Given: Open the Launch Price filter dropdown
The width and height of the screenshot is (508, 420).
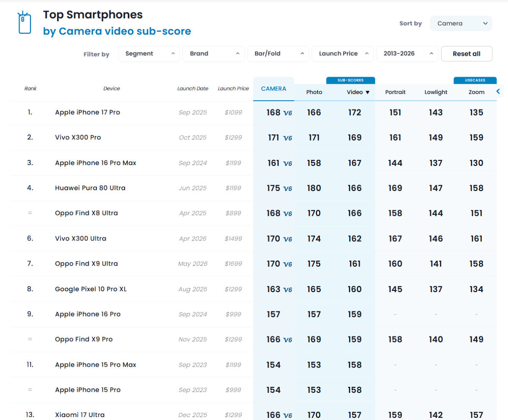Looking at the screenshot, I should point(342,54).
